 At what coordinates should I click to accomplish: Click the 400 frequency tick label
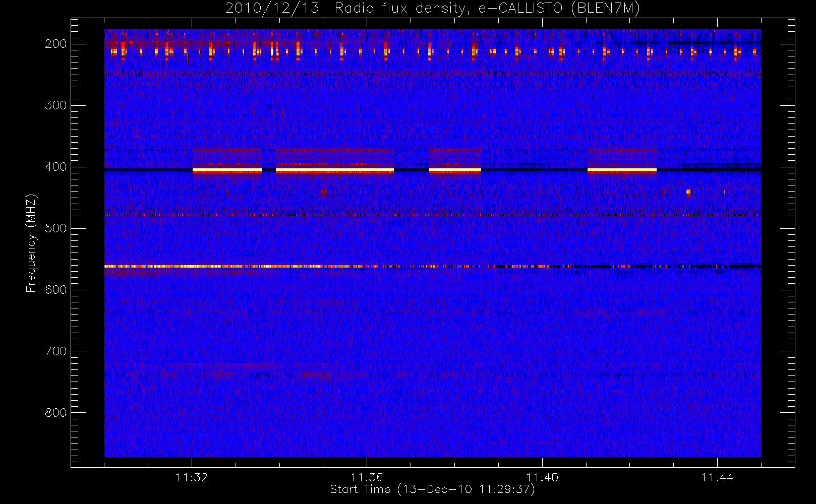click(x=56, y=167)
